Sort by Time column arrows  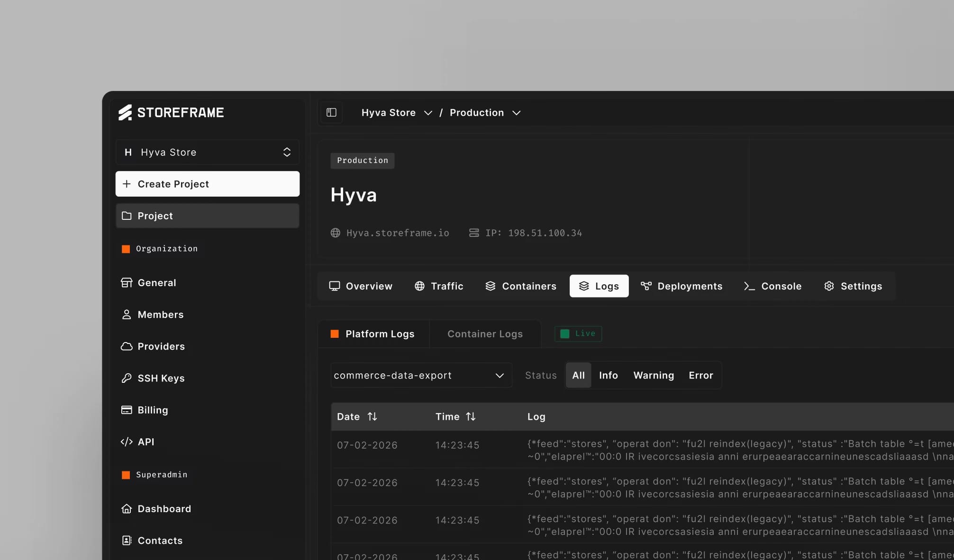pos(471,416)
